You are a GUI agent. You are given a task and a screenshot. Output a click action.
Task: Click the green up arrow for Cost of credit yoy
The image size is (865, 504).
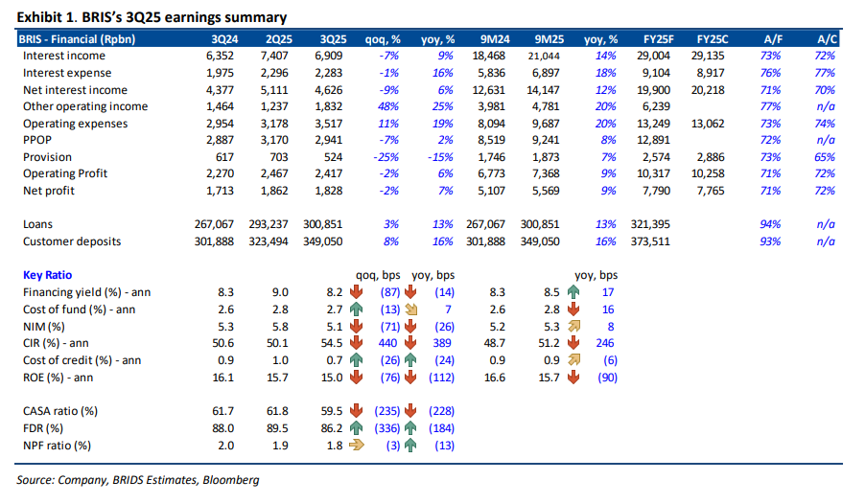click(411, 361)
